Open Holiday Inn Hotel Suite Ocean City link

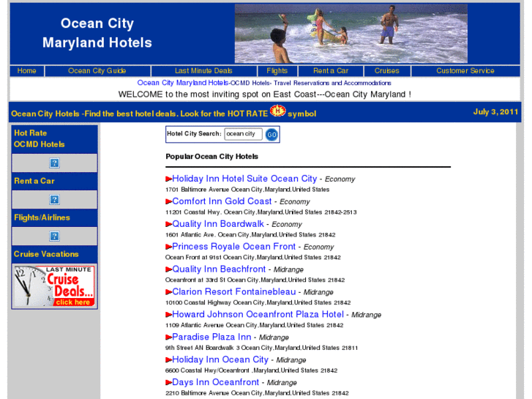click(244, 179)
